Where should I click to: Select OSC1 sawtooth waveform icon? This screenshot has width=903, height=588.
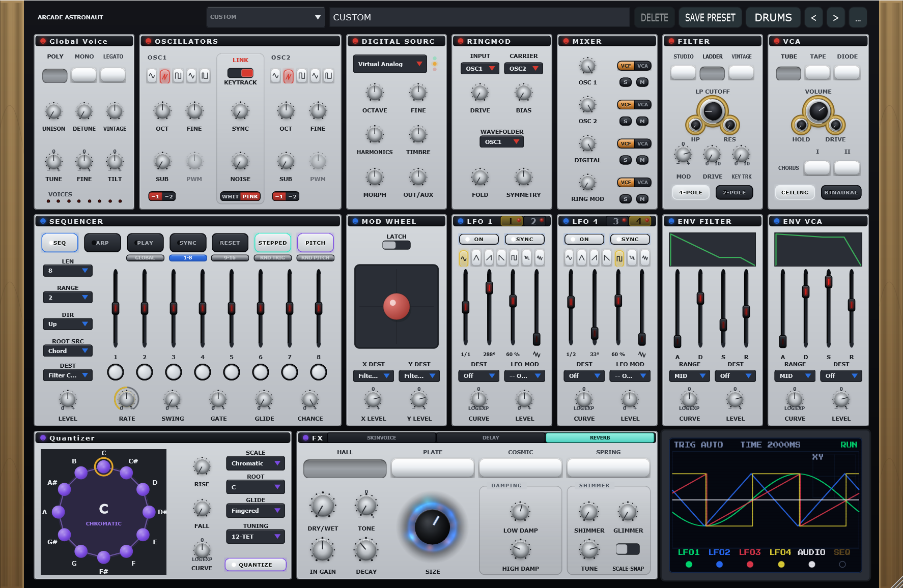165,76
